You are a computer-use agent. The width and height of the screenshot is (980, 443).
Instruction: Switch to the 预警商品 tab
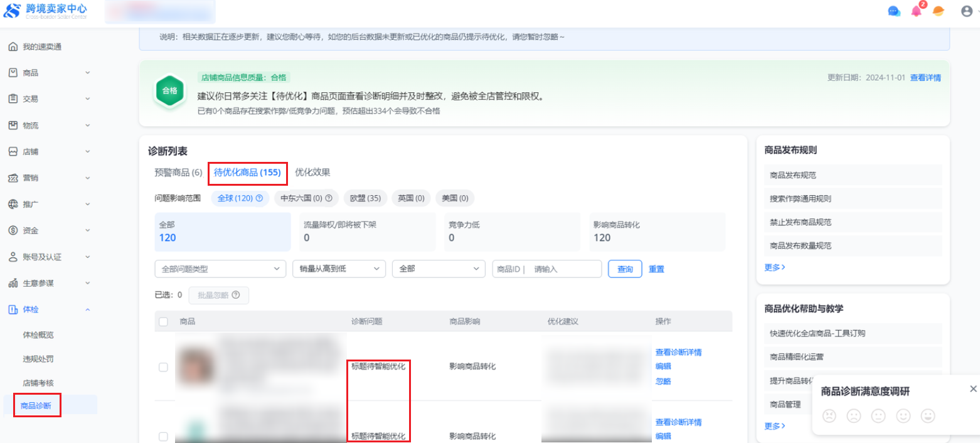click(x=178, y=173)
